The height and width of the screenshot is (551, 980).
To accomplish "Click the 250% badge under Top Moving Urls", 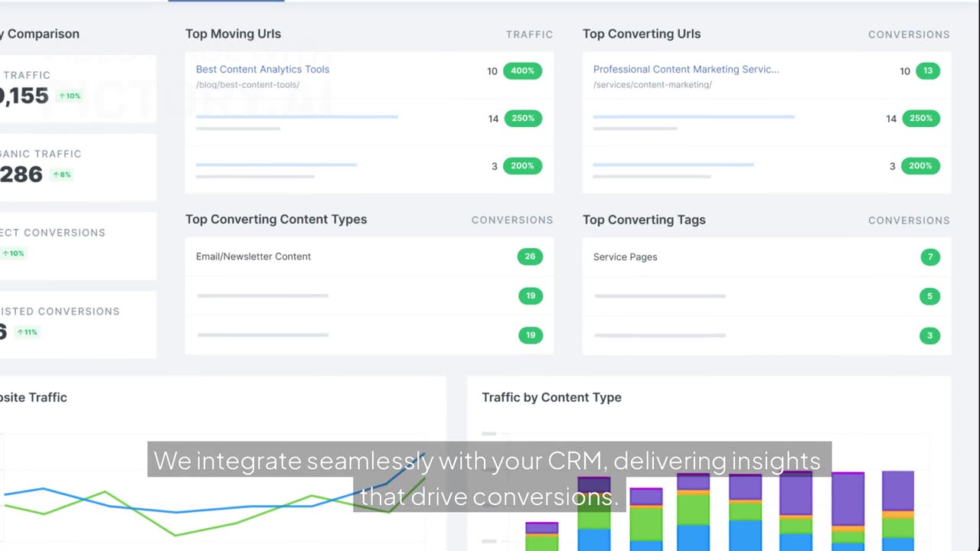I will click(522, 118).
